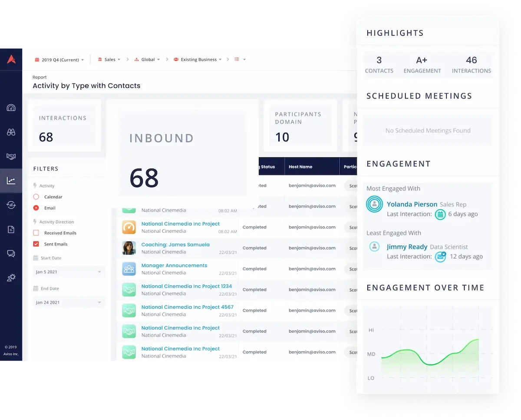Open the list view breadcrumb dropdown
The width and height of the screenshot is (521, 420).
(x=241, y=60)
